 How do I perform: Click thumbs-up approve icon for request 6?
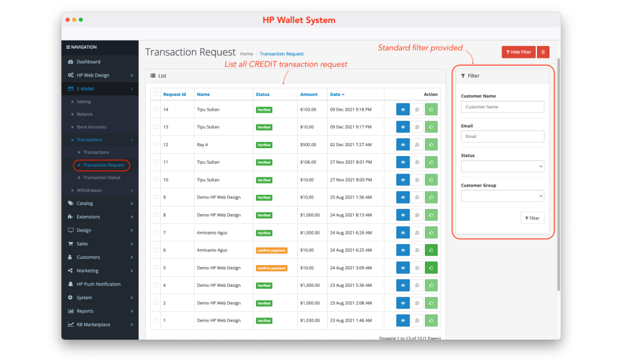[431, 250]
